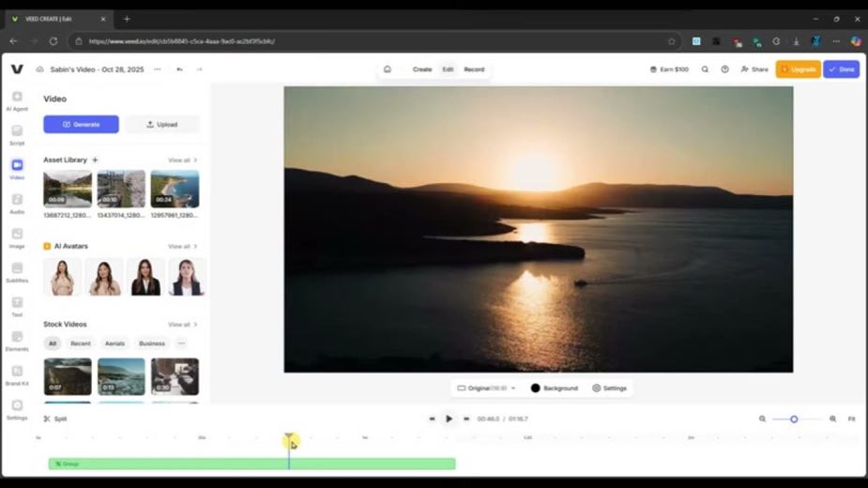Open a new browser tab
Viewport: 868px width, 488px height.
[127, 19]
